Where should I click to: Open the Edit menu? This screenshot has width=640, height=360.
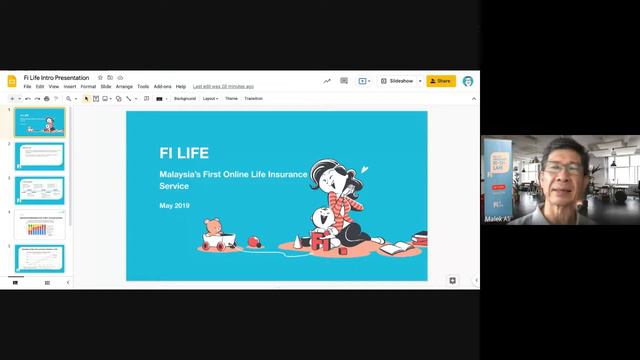coord(40,87)
